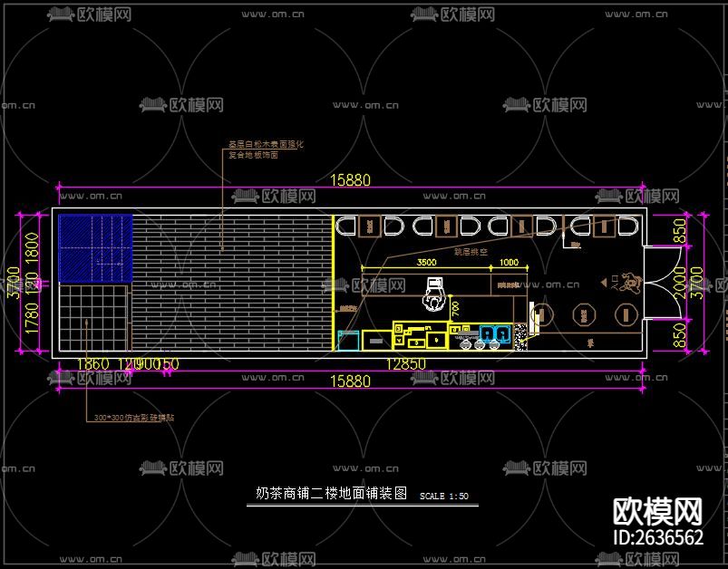Image resolution: width=728 pixels, height=569 pixels.
Task: Click the 1000 counter dimension
Action: [x=509, y=262]
